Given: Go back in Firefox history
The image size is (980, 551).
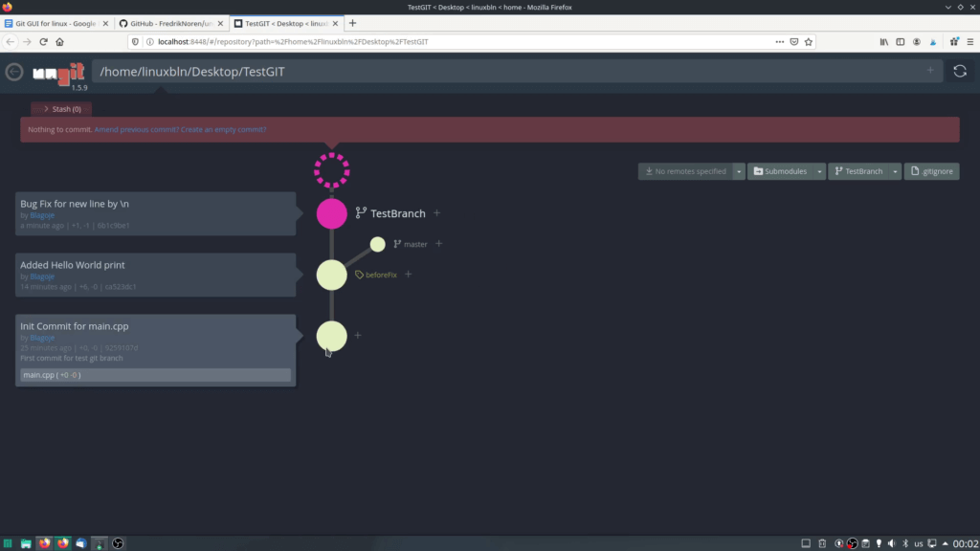Looking at the screenshot, I should point(11,42).
